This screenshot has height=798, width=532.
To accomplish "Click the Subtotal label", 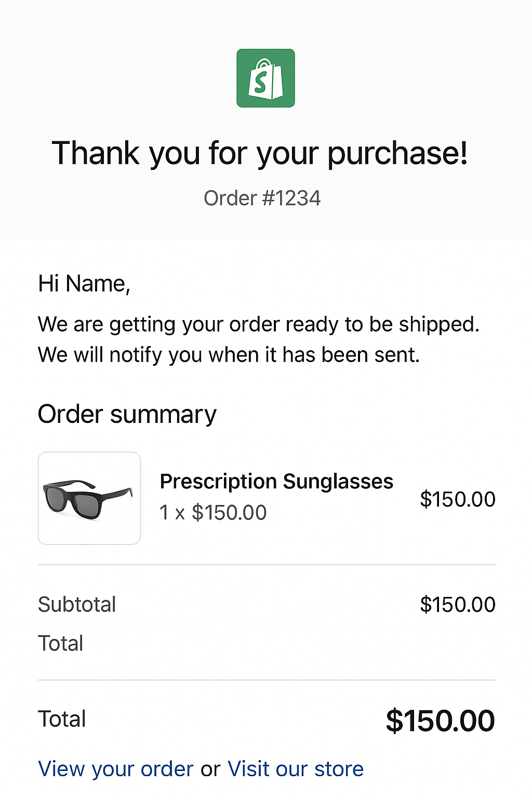I will tap(77, 604).
